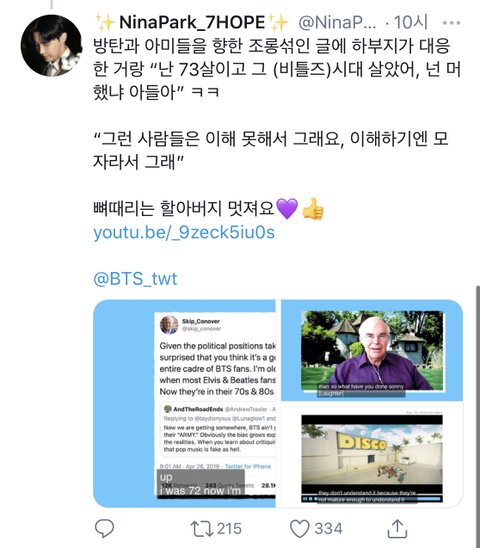This screenshot has width=480, height=548.
Task: Click the NinaPark_7HOPE display name
Action: [192, 23]
